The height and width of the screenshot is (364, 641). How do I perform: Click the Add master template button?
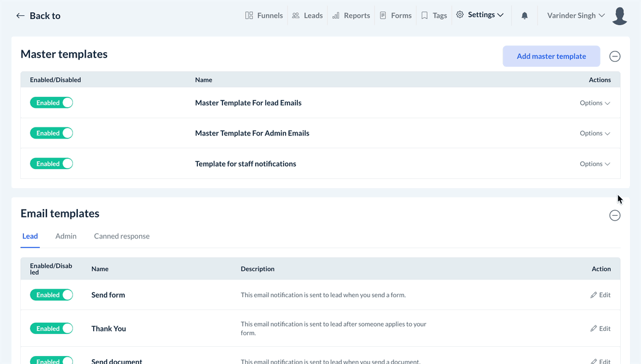pyautogui.click(x=551, y=56)
